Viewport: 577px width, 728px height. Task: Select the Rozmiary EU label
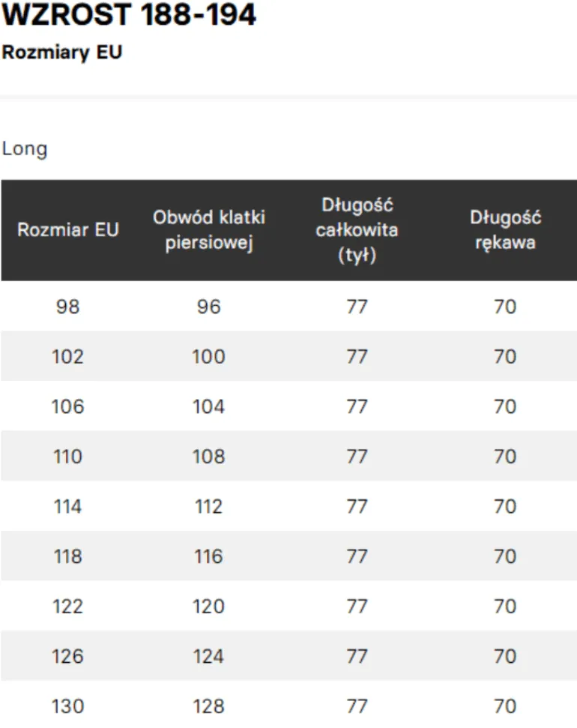[62, 52]
